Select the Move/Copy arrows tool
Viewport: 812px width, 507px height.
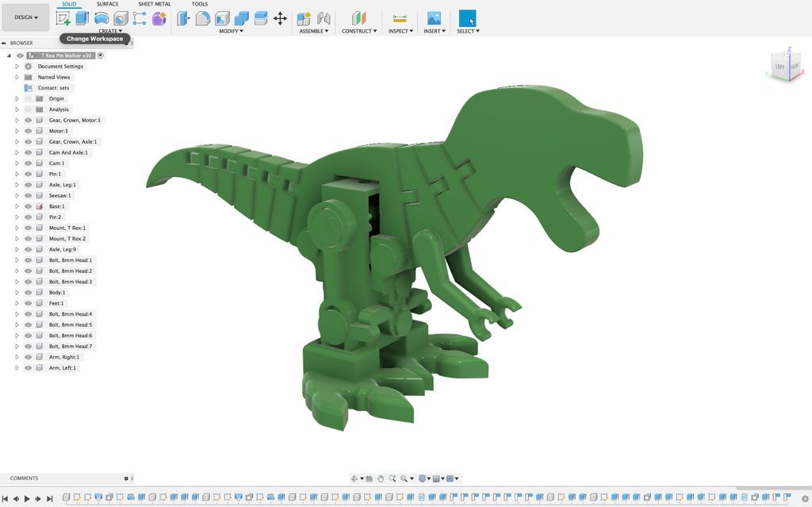coord(280,19)
